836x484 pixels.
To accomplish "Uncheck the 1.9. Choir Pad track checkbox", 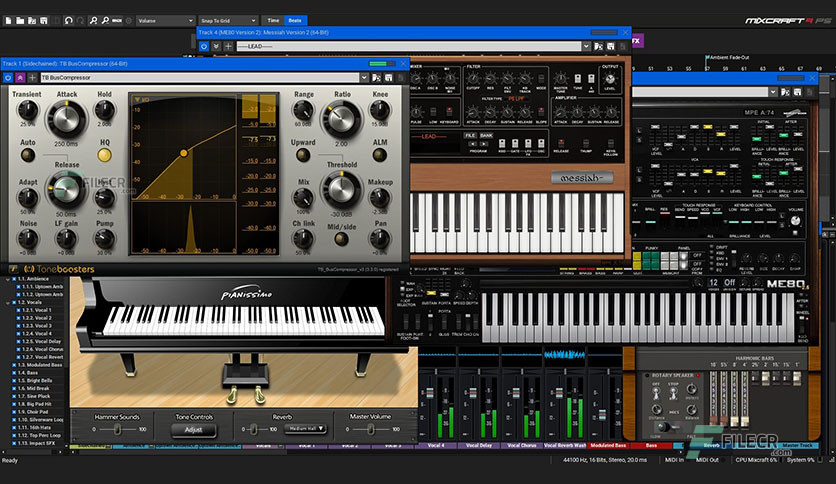I will point(14,412).
